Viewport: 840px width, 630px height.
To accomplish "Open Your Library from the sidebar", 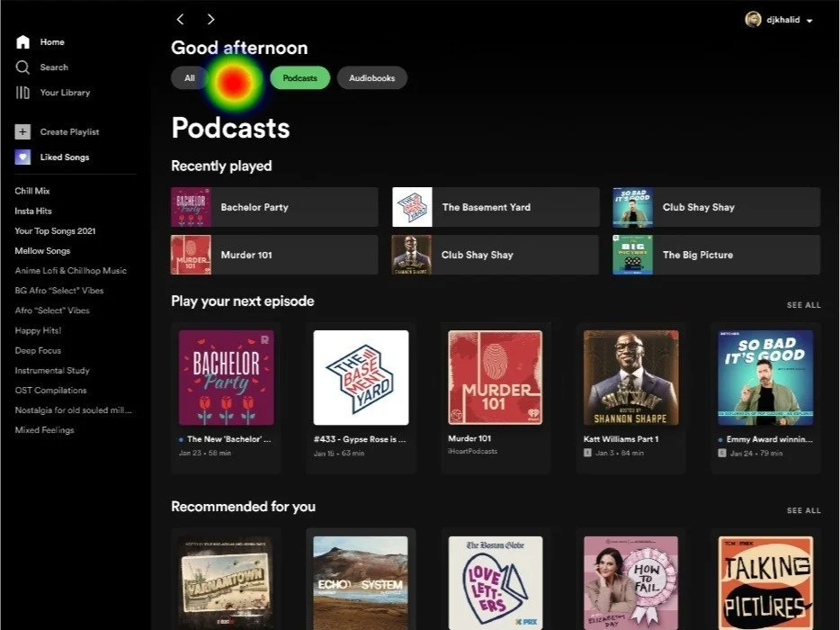I will click(65, 93).
